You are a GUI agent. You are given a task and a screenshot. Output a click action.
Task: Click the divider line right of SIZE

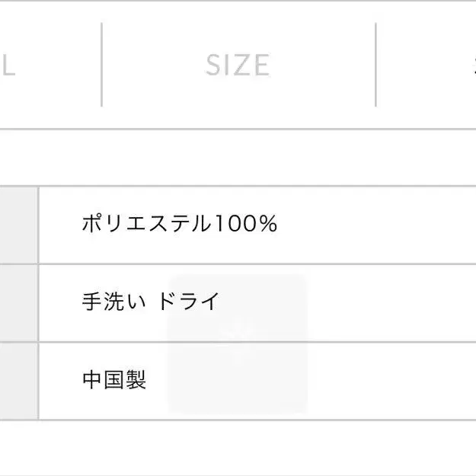pos(375,65)
